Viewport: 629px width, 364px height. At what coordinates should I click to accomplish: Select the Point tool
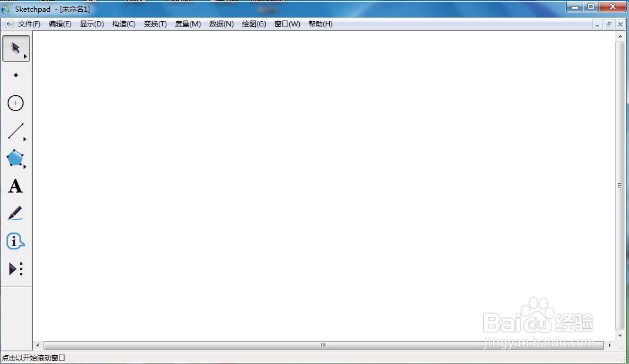(16, 75)
